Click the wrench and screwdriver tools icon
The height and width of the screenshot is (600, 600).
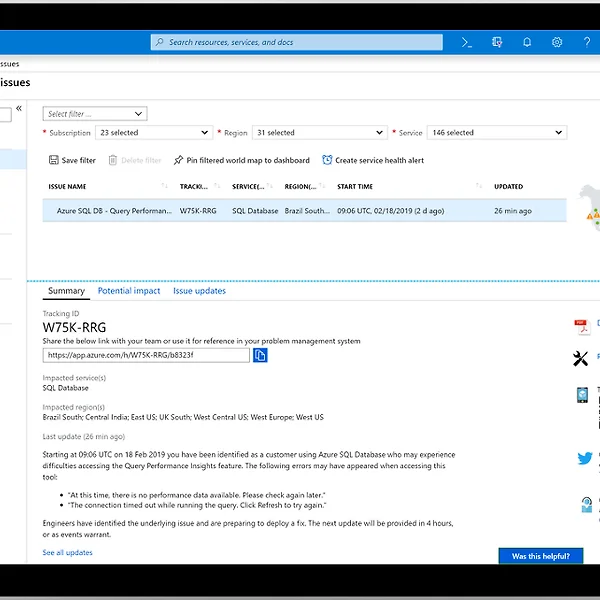tap(581, 358)
